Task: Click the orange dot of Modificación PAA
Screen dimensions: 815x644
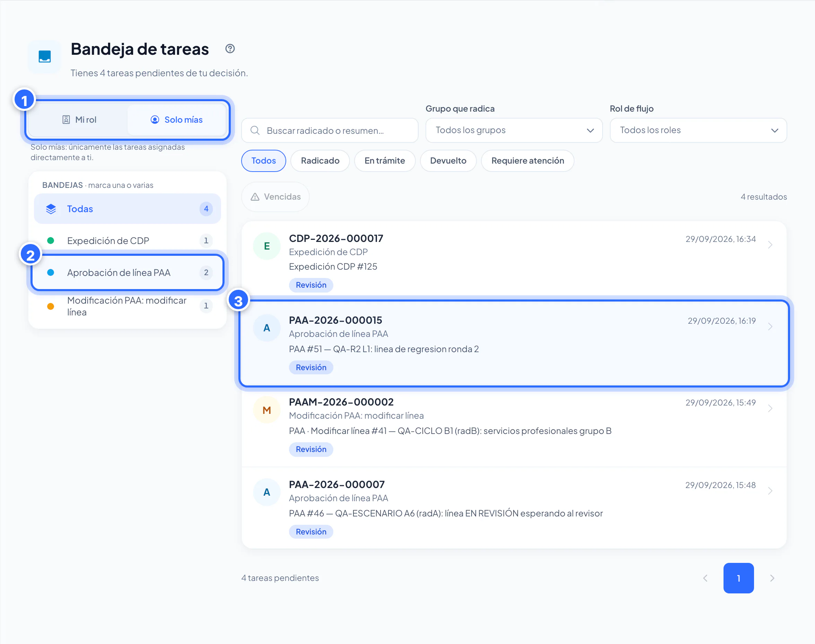Action: (x=51, y=306)
